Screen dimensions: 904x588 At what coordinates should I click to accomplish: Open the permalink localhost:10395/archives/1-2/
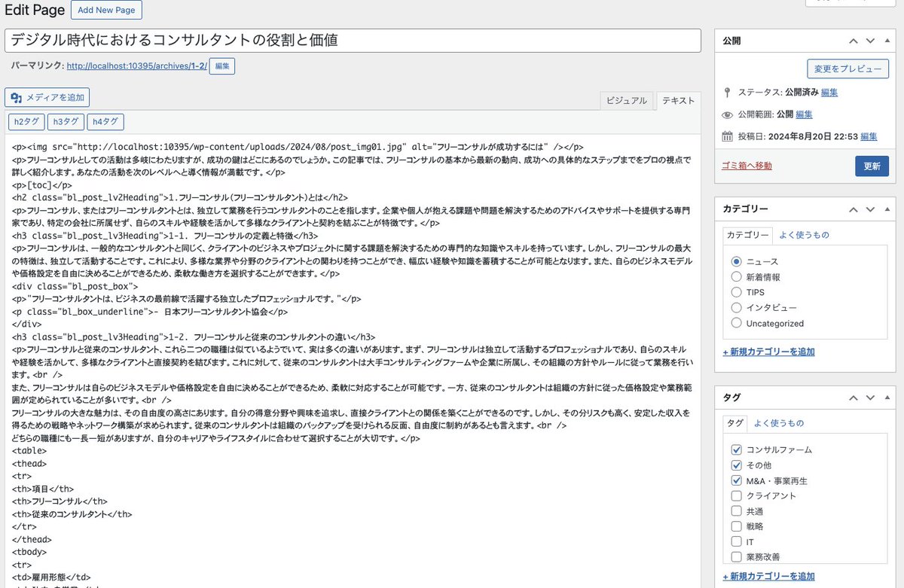pyautogui.click(x=136, y=66)
